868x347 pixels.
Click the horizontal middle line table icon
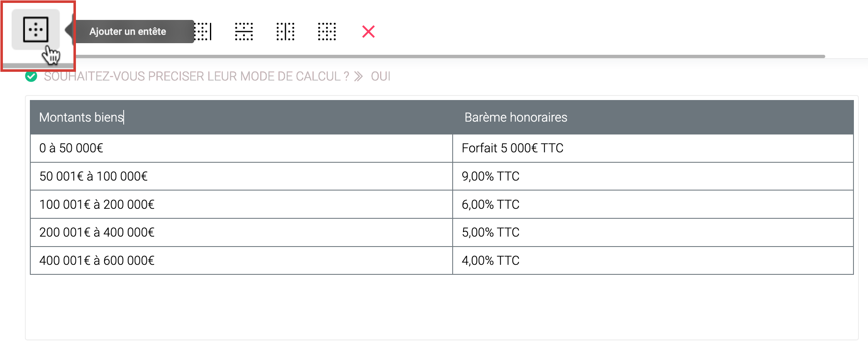click(x=244, y=32)
